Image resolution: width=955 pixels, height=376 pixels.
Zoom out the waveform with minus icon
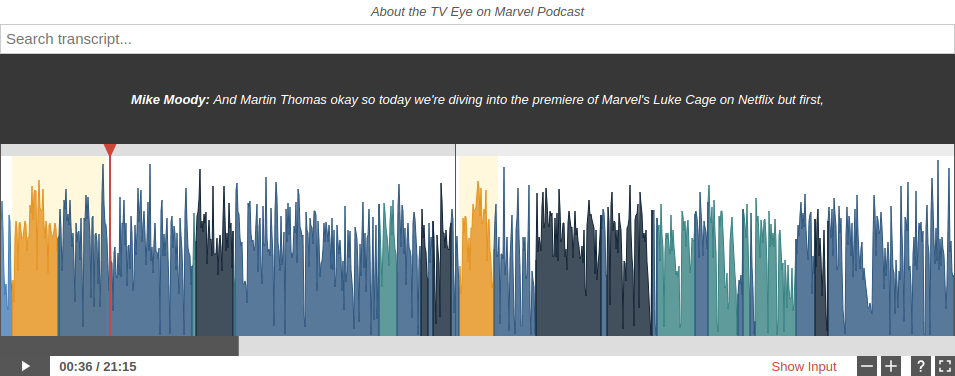[867, 366]
